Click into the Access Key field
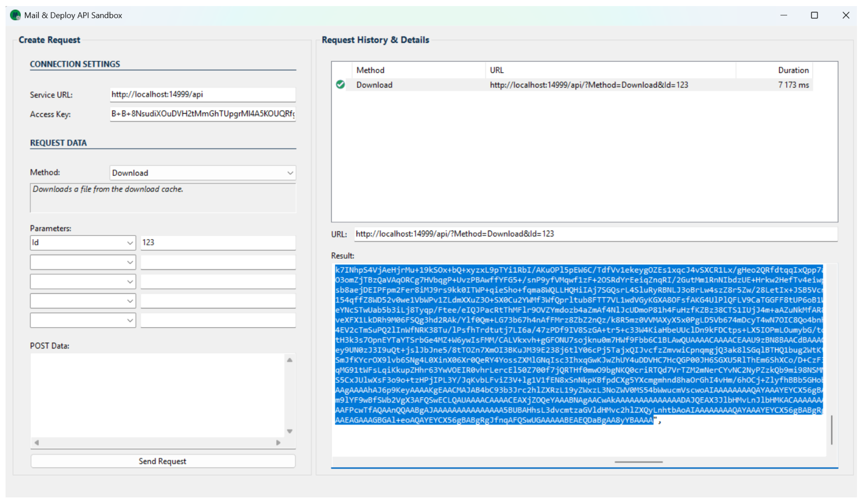Image resolution: width=861 pixels, height=504 pixels. pos(202,114)
